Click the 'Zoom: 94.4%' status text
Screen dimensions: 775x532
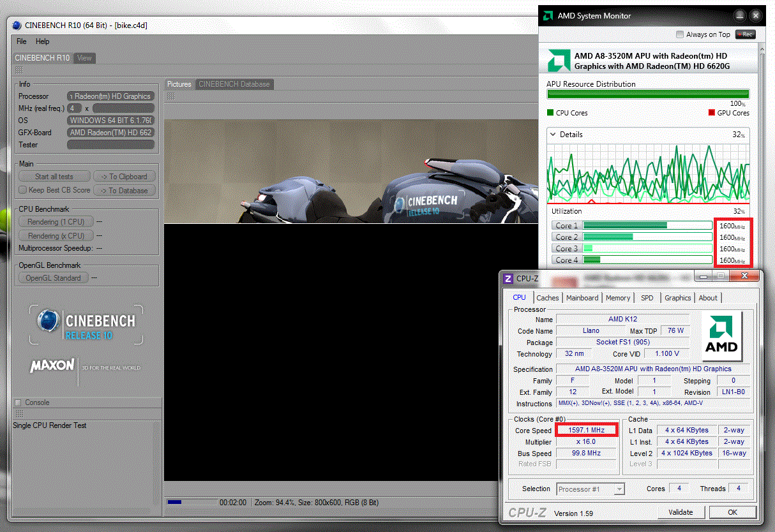click(275, 503)
